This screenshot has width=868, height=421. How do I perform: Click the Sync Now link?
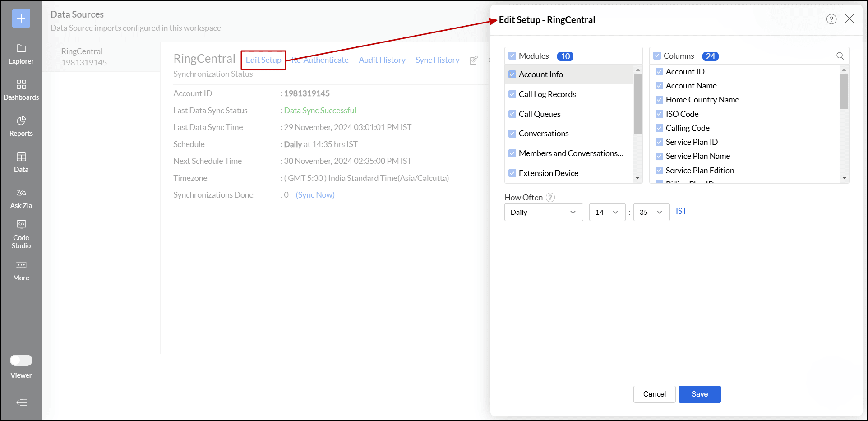click(315, 194)
